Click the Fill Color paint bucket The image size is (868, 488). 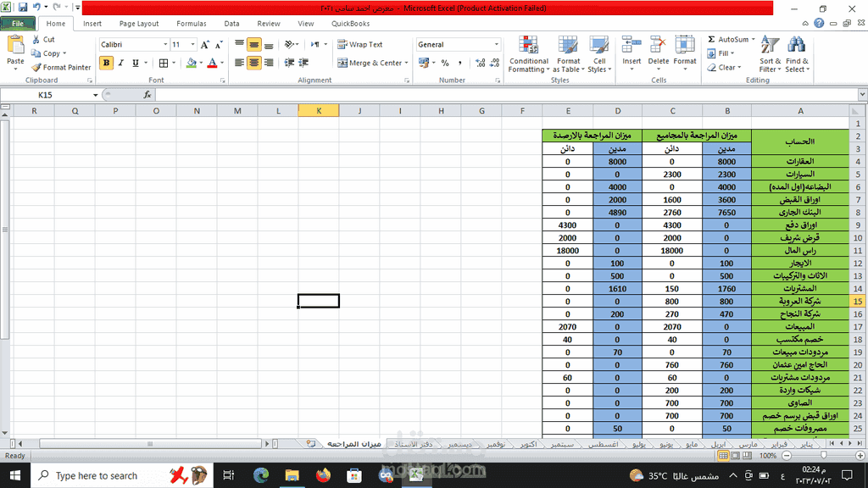click(191, 63)
